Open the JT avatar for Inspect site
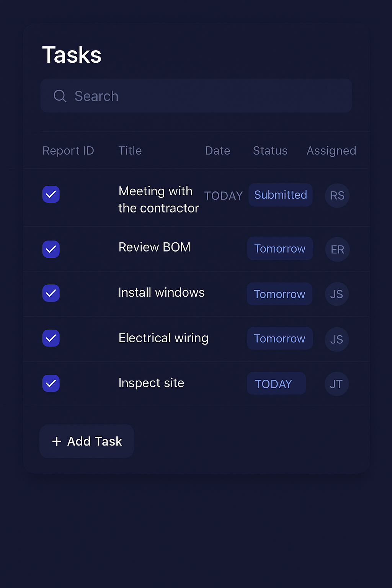The image size is (392, 588). click(336, 384)
